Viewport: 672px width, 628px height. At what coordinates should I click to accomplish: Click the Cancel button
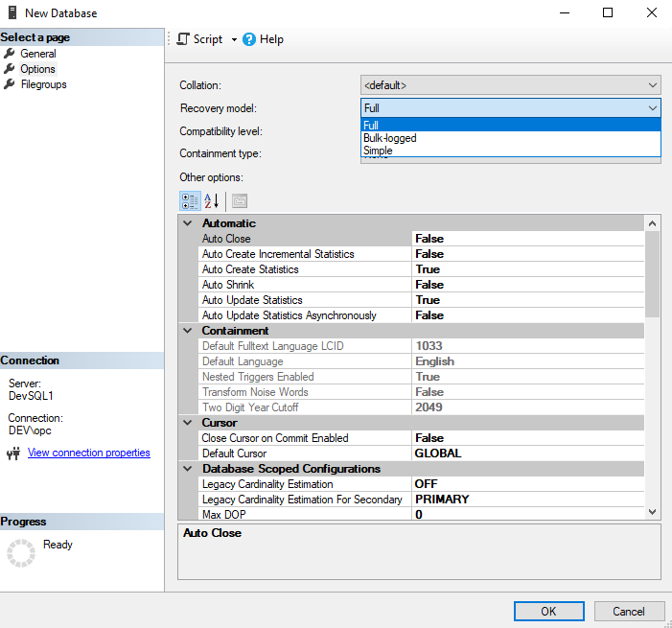[x=629, y=612]
